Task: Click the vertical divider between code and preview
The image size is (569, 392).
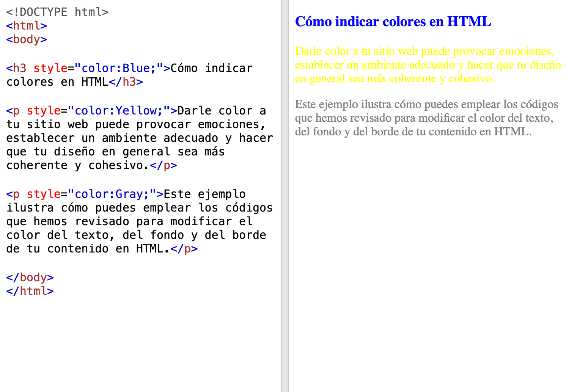Action: click(285, 196)
